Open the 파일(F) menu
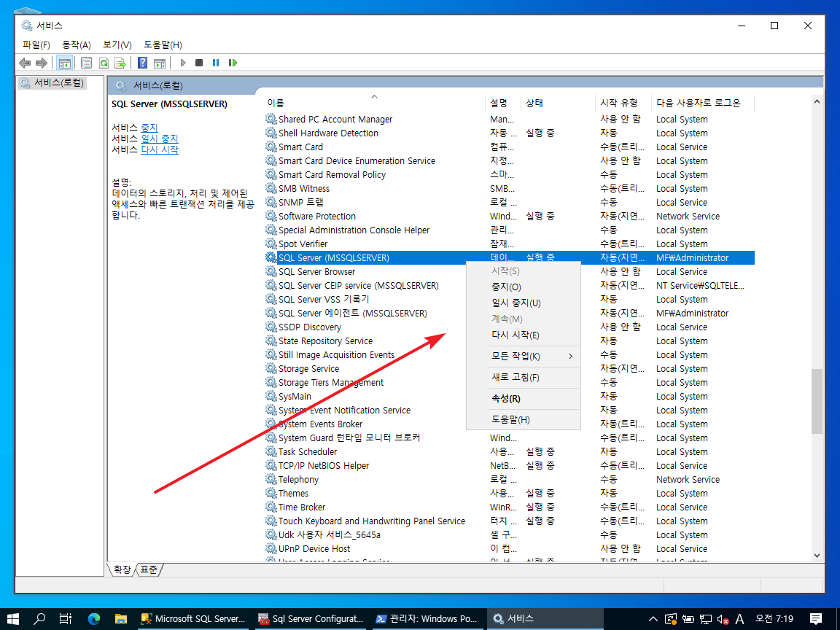Image resolution: width=840 pixels, height=630 pixels. (x=36, y=45)
